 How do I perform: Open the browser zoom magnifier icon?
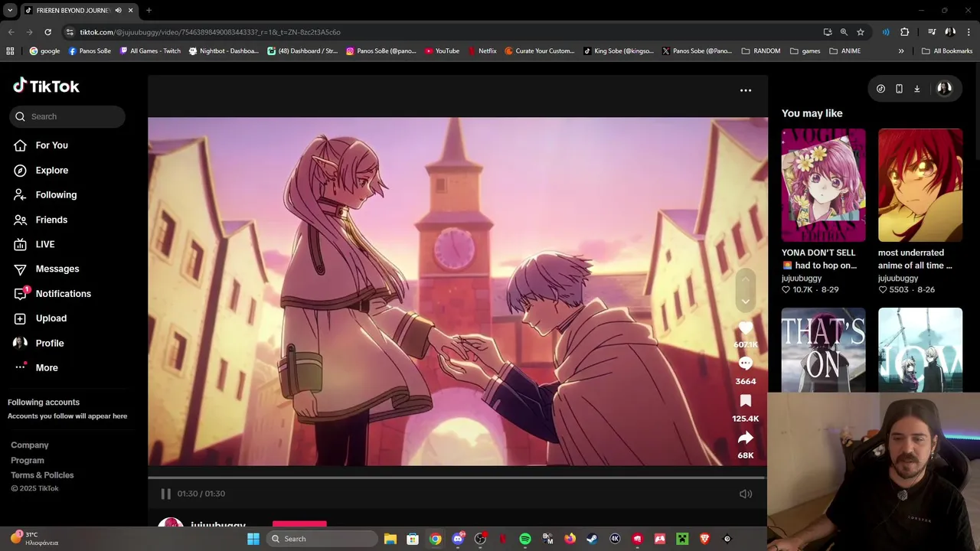[x=844, y=32]
